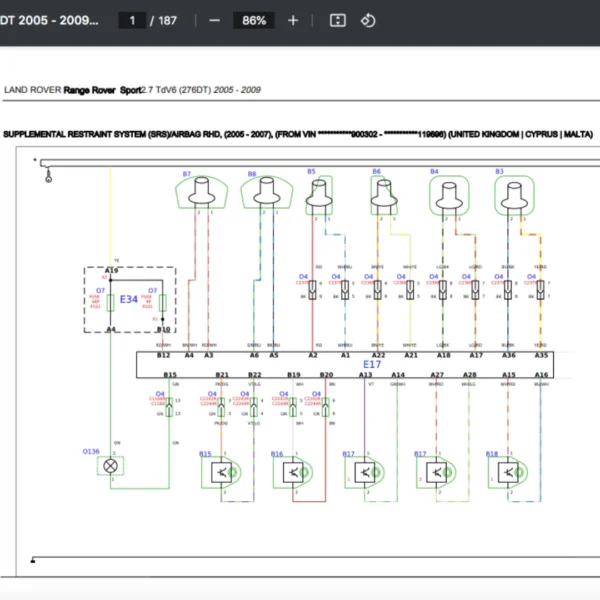Select the 86% zoom level field
Viewport: 600px width, 600px height.
[254, 20]
